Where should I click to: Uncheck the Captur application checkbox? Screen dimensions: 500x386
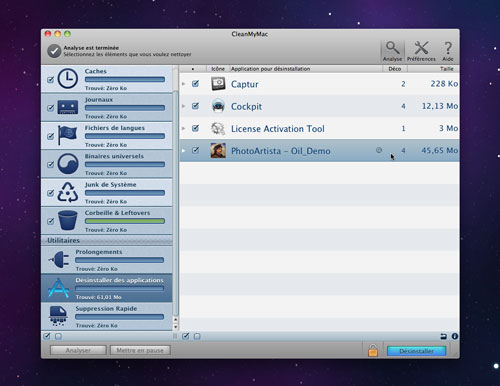[x=196, y=84]
